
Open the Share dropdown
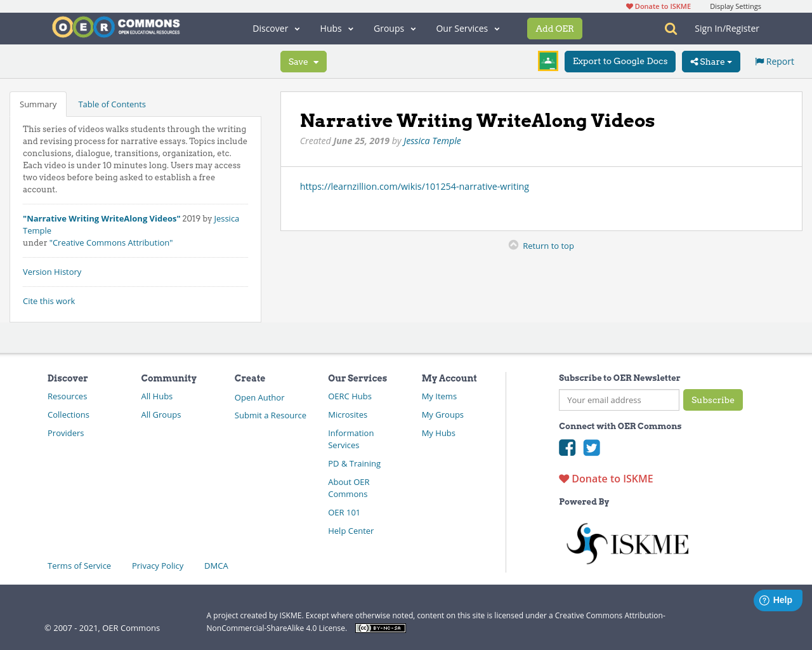[710, 61]
